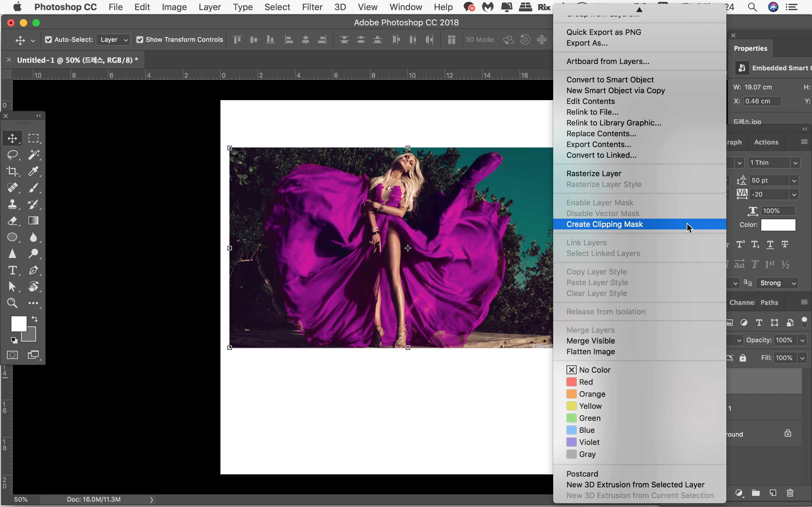Viewport: 812px width, 507px height.
Task: Select the Horizontal Type tool
Action: click(x=12, y=270)
